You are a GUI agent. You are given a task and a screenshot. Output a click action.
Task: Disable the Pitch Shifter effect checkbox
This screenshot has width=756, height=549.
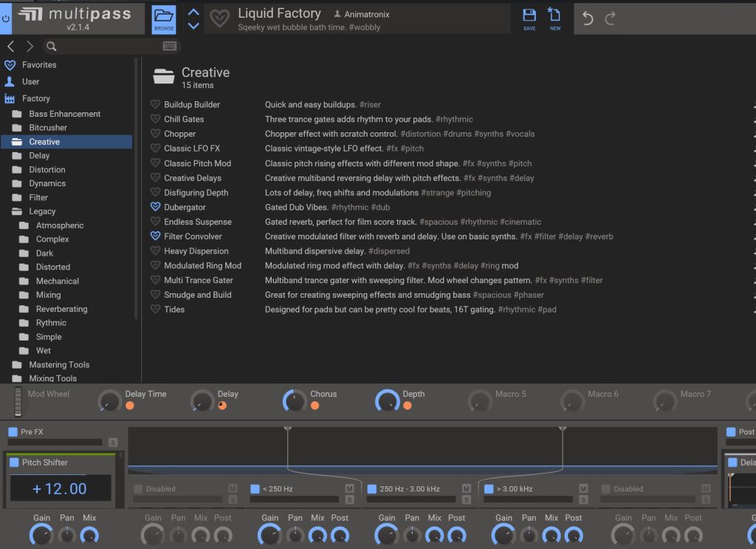click(15, 463)
